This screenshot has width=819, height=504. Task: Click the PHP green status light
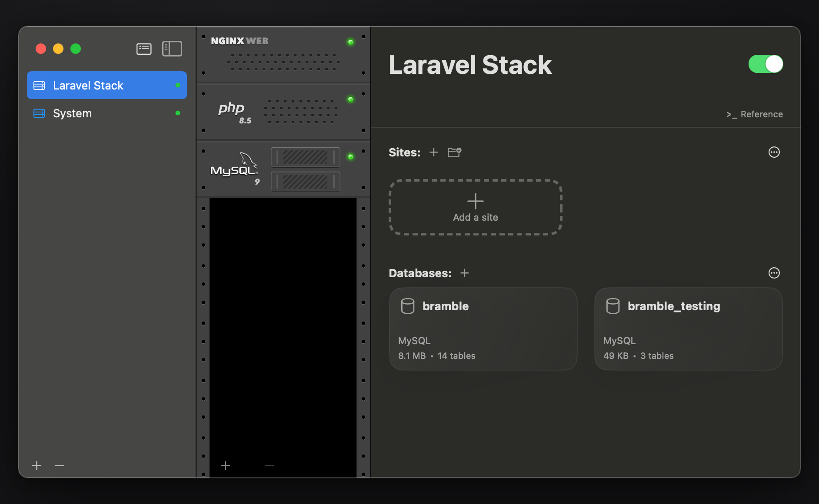350,99
